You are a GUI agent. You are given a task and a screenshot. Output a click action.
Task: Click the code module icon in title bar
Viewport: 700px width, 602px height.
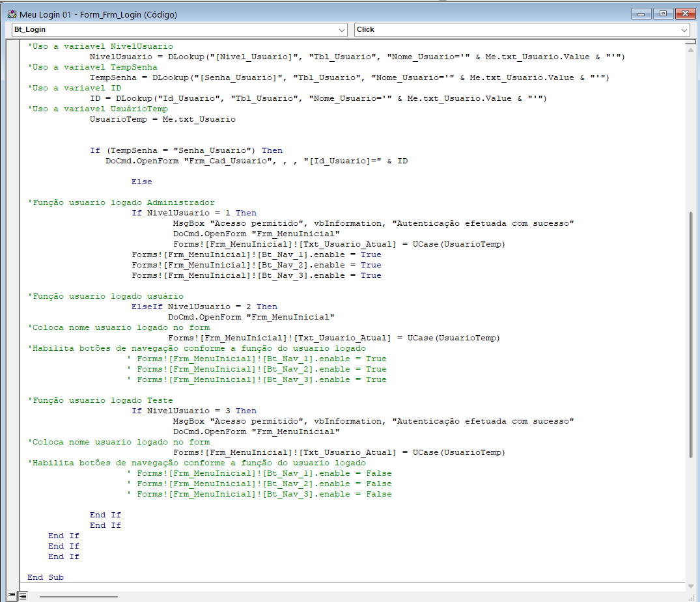(x=11, y=14)
